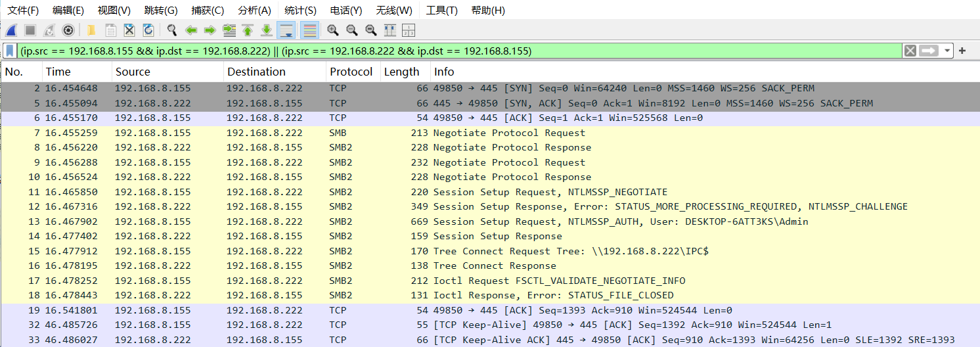Toggle packet colorization rules

[309, 30]
